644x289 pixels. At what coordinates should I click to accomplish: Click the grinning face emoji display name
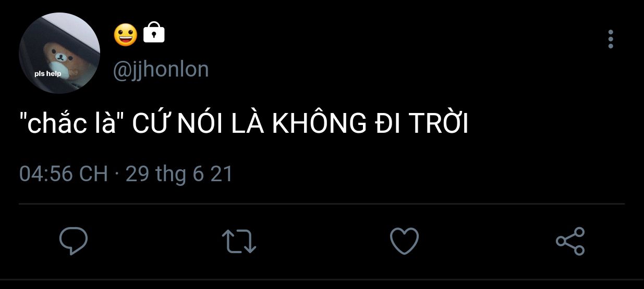[x=126, y=34]
